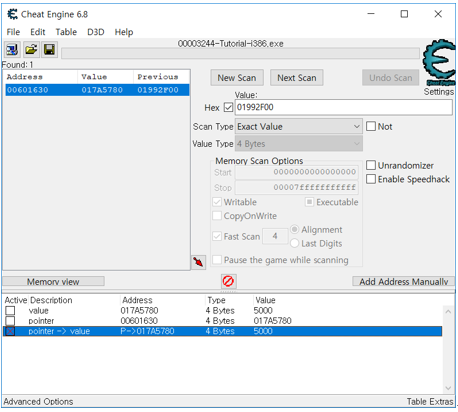Click the 'pointer -> value' description

59,331
